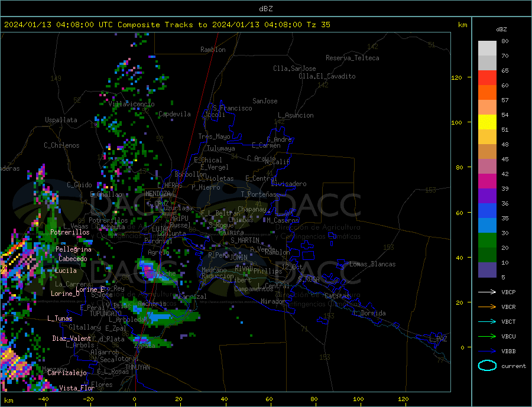Image resolution: width=532 pixels, height=407 pixels.
Task: Click the 'TUNUYAN' place label
Action: (137, 367)
